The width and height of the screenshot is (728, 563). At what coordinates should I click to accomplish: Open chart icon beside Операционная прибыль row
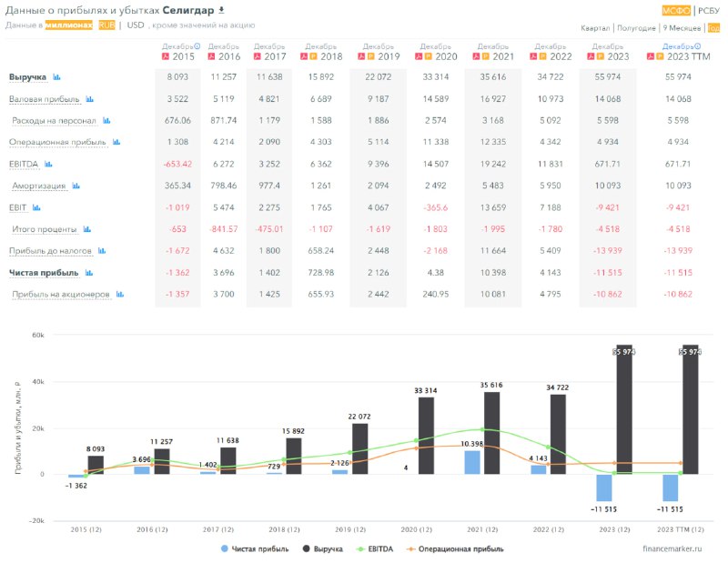click(x=116, y=142)
